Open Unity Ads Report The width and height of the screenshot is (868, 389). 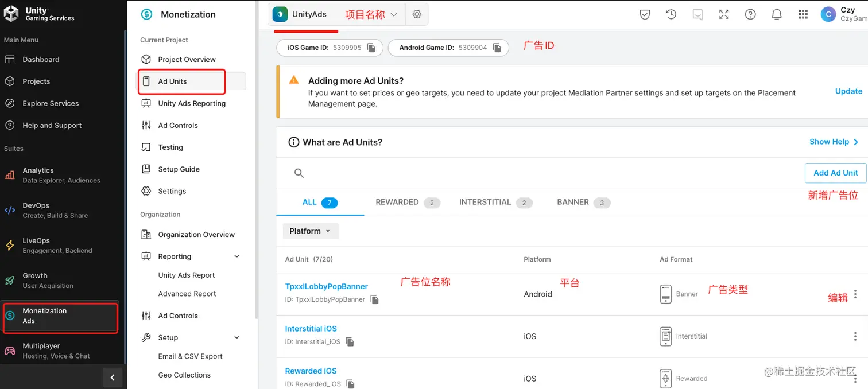(x=187, y=275)
